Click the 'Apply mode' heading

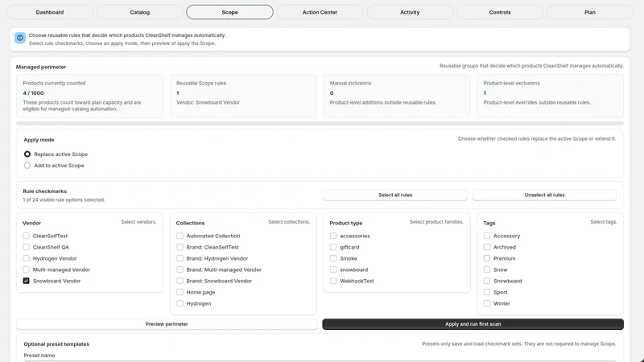(x=39, y=140)
